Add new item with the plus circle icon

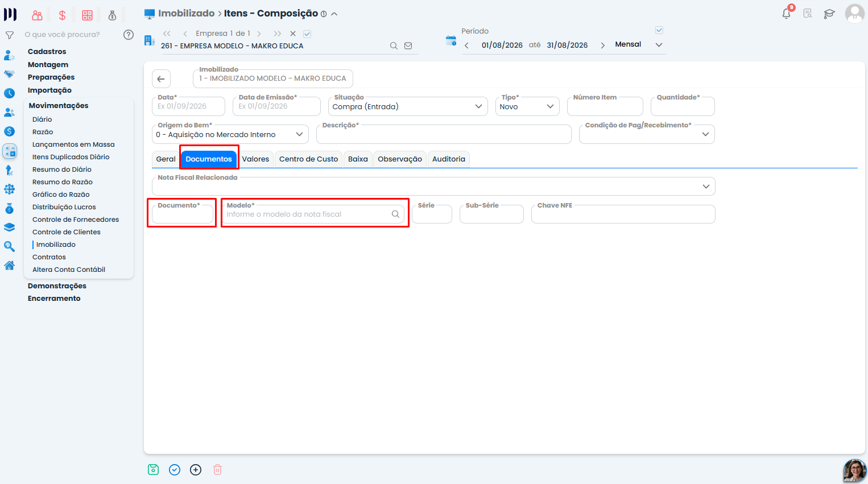point(196,470)
